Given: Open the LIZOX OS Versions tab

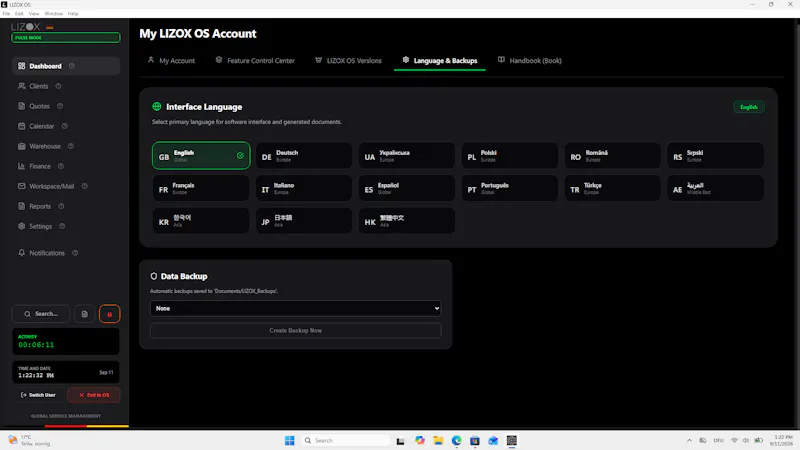Looking at the screenshot, I should coord(348,60).
